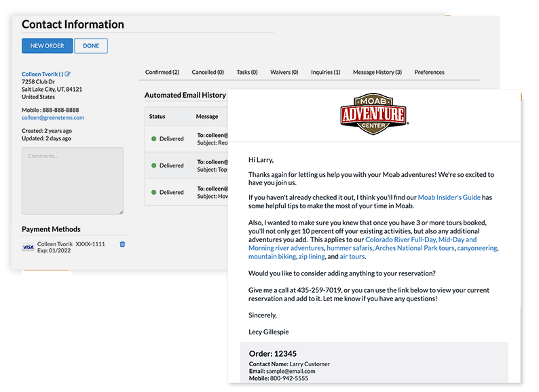Select the Delivered row with Subject: How
The height and width of the screenshot is (392, 539).
pos(187,193)
